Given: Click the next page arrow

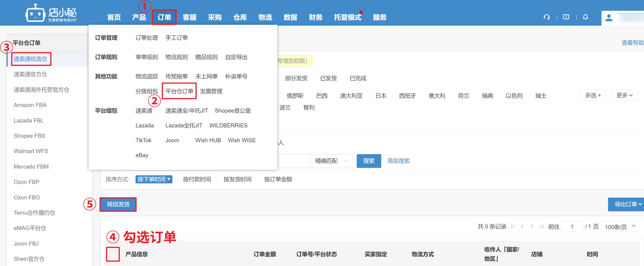Looking at the screenshot, I should point(532,226).
